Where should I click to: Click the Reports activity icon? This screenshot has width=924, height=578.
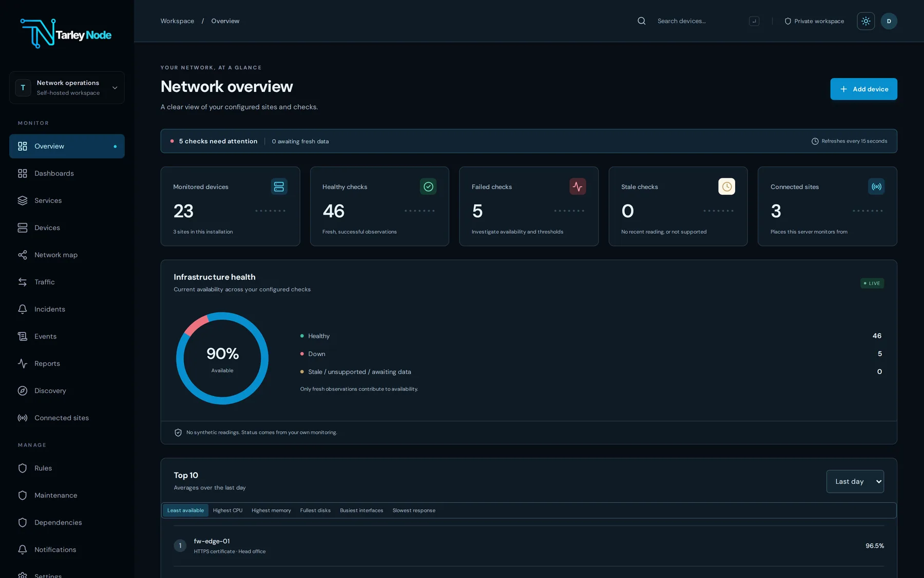coord(23,364)
